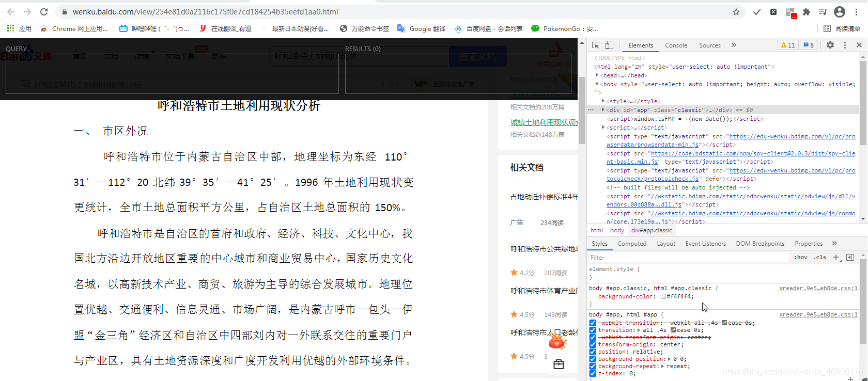
Task: Click the browser forward arrow
Action: pos(27,12)
